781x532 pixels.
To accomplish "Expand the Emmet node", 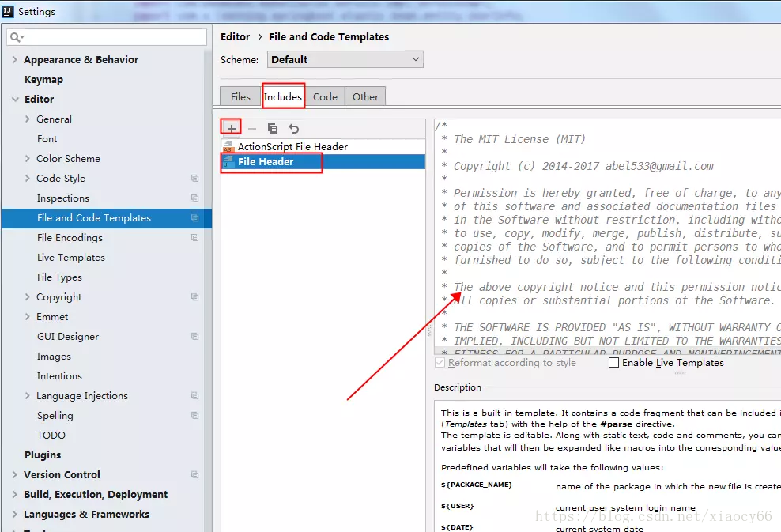I will 28,317.
